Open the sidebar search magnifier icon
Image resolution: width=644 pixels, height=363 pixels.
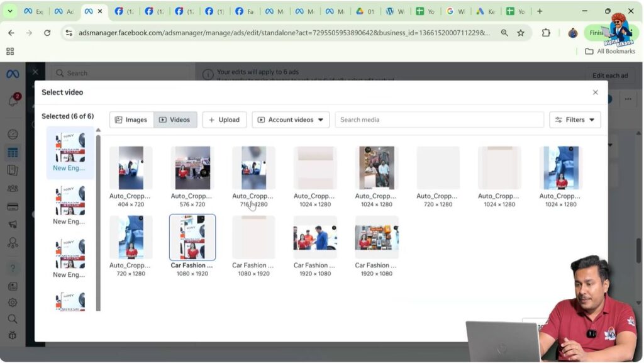[x=12, y=319]
